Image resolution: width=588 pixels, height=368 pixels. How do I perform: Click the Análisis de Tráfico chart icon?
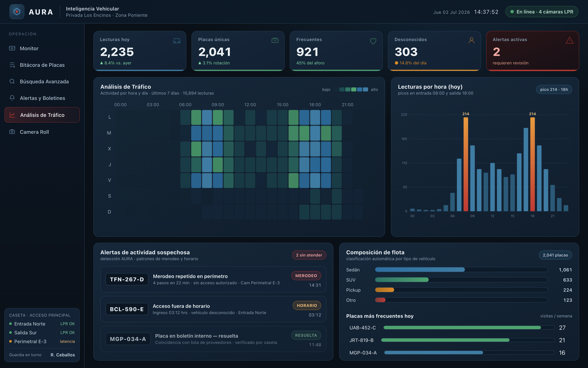click(x=12, y=115)
